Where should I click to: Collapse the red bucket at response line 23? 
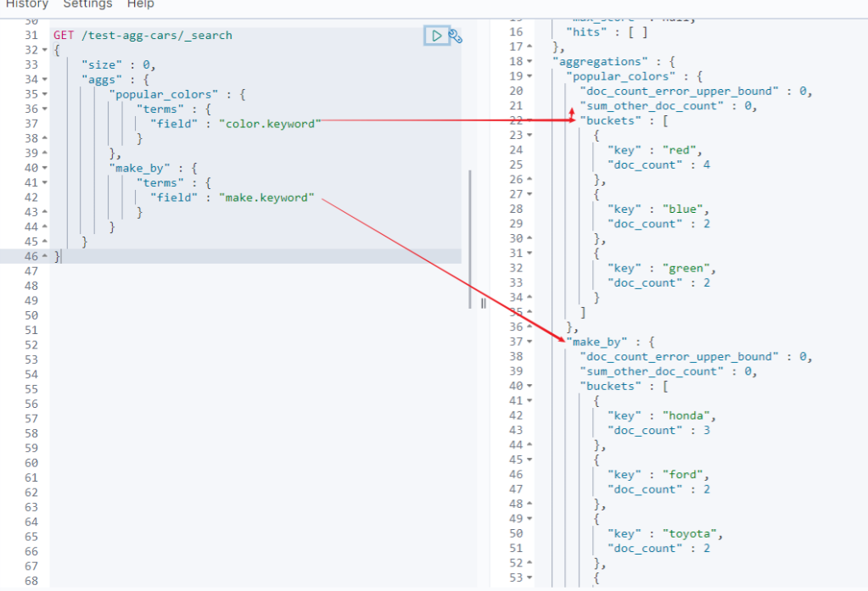click(x=529, y=135)
